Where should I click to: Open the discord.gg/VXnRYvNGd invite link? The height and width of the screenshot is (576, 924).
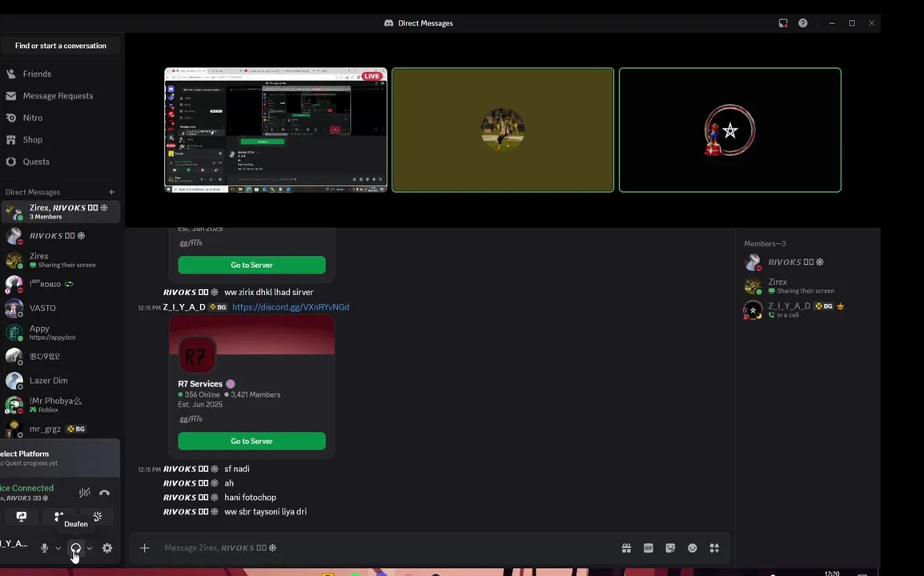(291, 307)
